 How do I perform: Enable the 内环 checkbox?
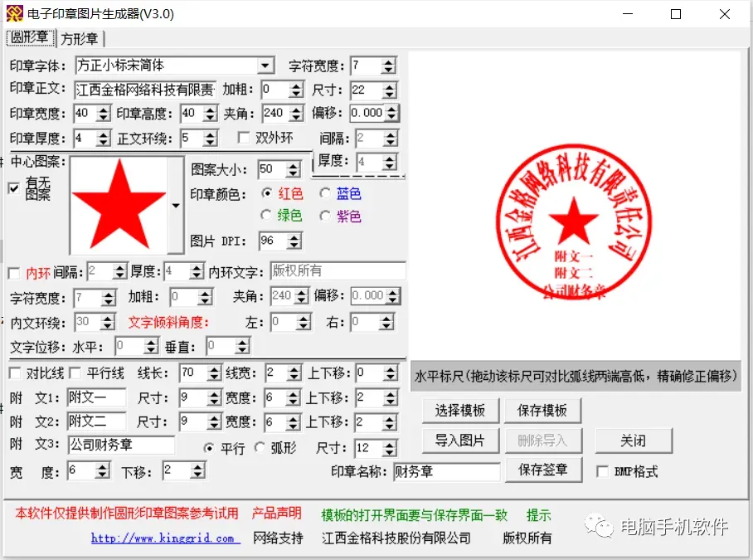pyautogui.click(x=14, y=273)
